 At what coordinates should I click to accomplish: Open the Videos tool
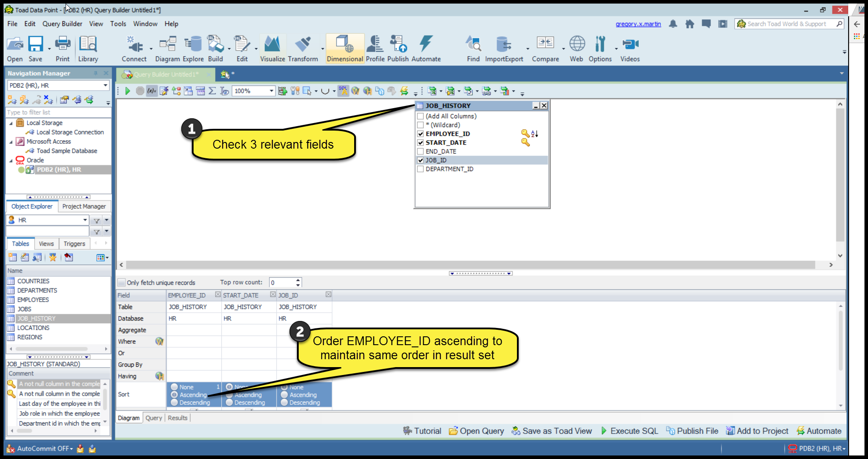pyautogui.click(x=630, y=49)
